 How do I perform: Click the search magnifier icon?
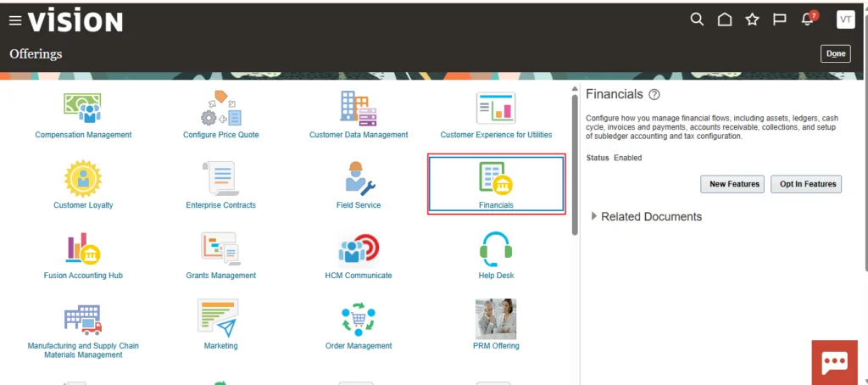tap(697, 20)
